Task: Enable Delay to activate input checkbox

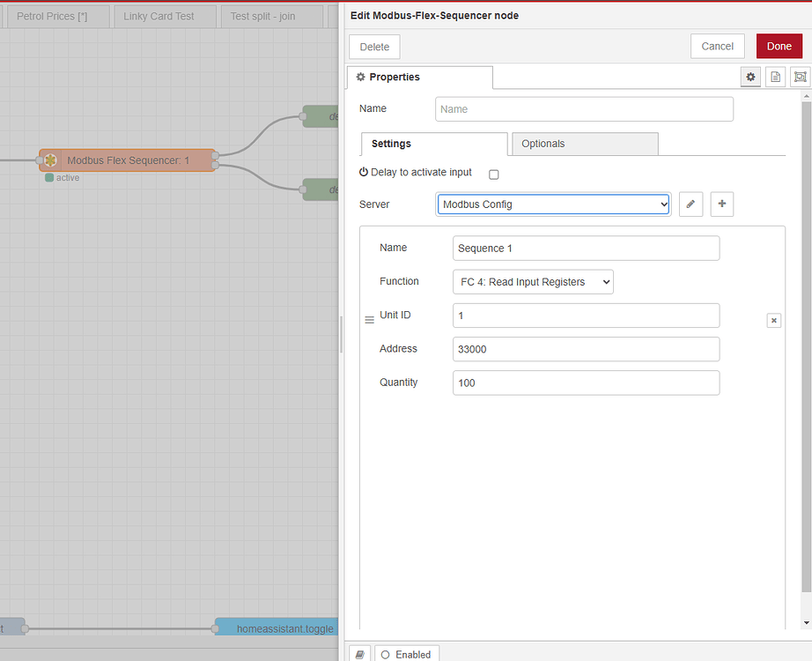Action: click(493, 174)
